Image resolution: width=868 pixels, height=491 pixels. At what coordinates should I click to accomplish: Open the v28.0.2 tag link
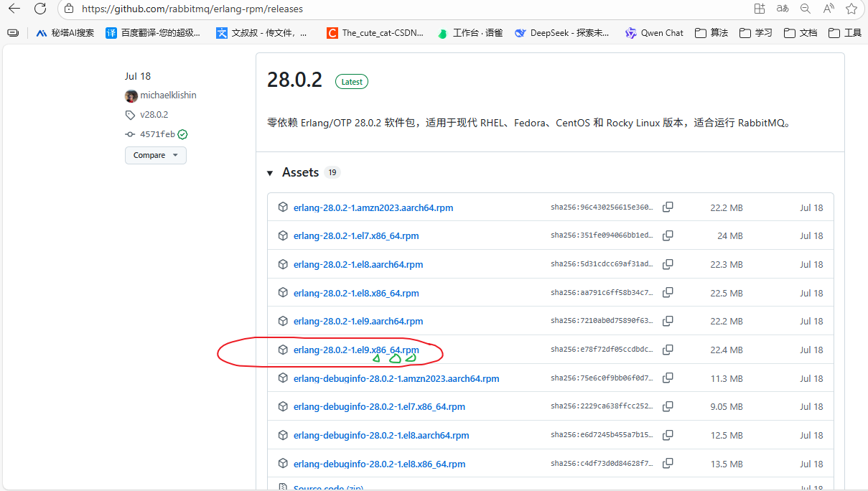pyautogui.click(x=154, y=115)
